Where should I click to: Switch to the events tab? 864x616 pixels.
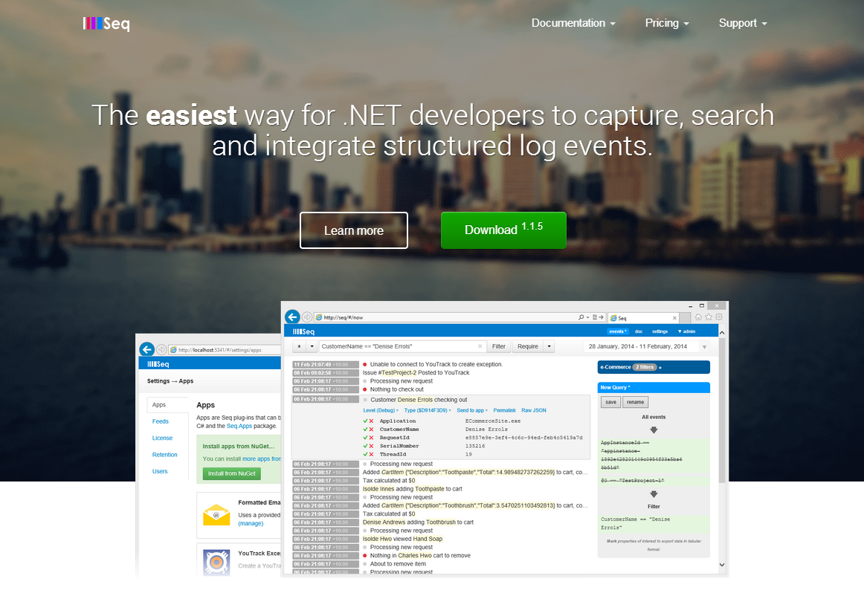pyautogui.click(x=618, y=331)
